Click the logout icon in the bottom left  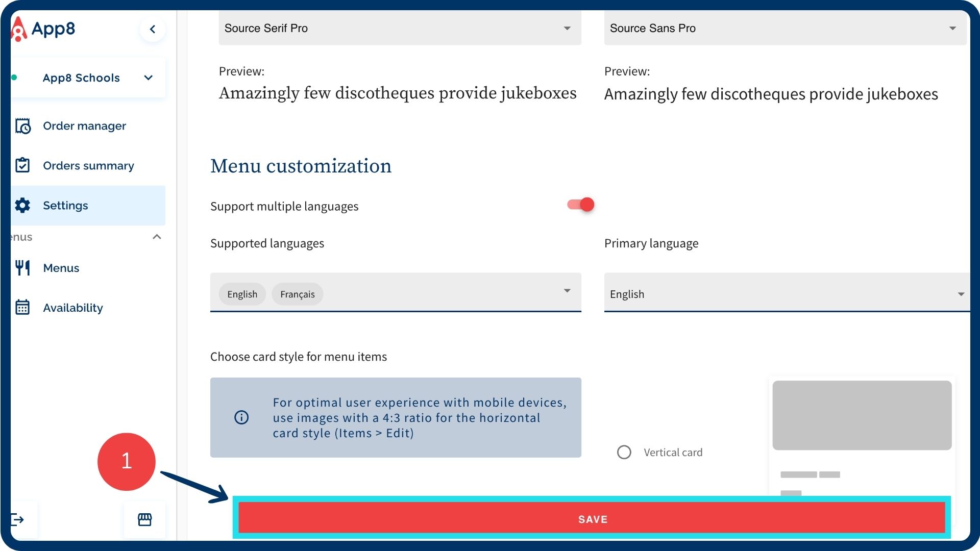coord(18,520)
